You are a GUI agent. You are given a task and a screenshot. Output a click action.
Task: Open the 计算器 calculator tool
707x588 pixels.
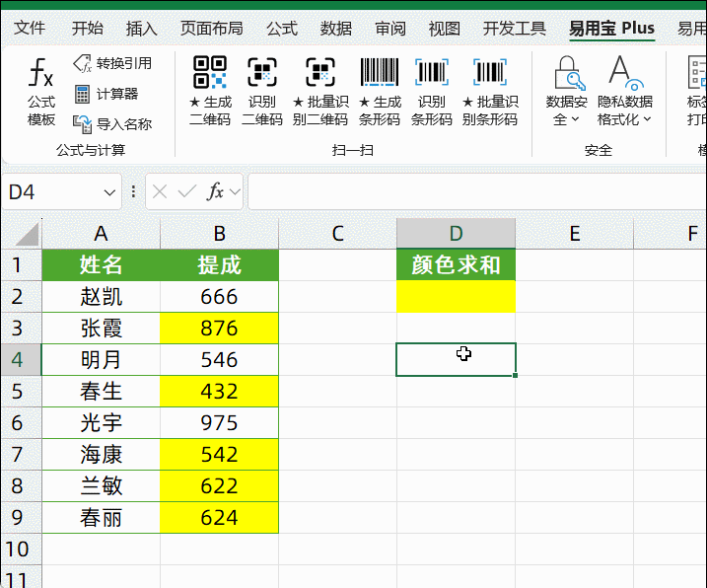pos(106,94)
